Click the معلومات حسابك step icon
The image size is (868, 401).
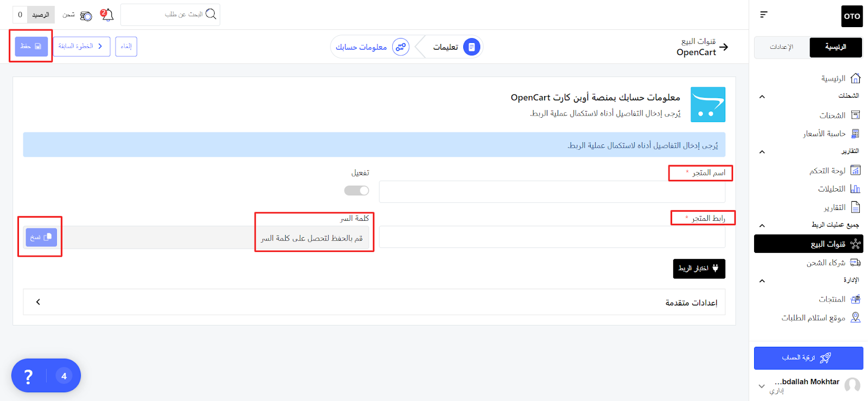point(400,47)
